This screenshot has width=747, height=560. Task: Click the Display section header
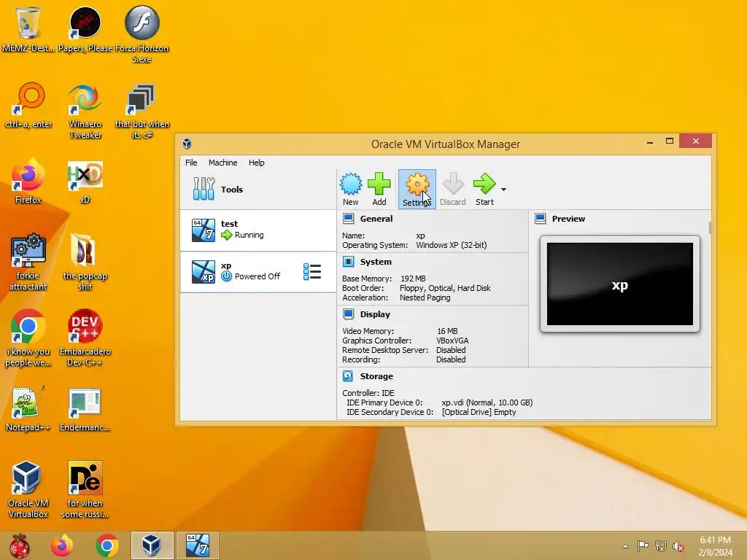pos(375,314)
